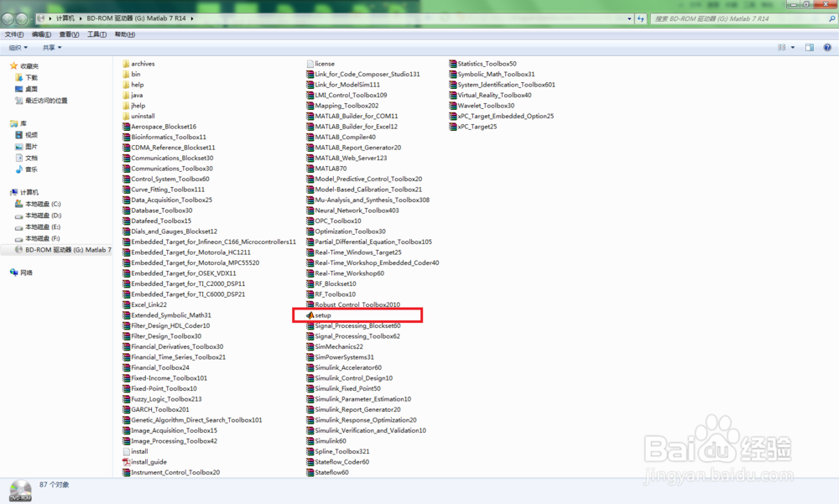Open the 共享 dropdown
Viewport: 839px width, 504px height.
coord(52,48)
